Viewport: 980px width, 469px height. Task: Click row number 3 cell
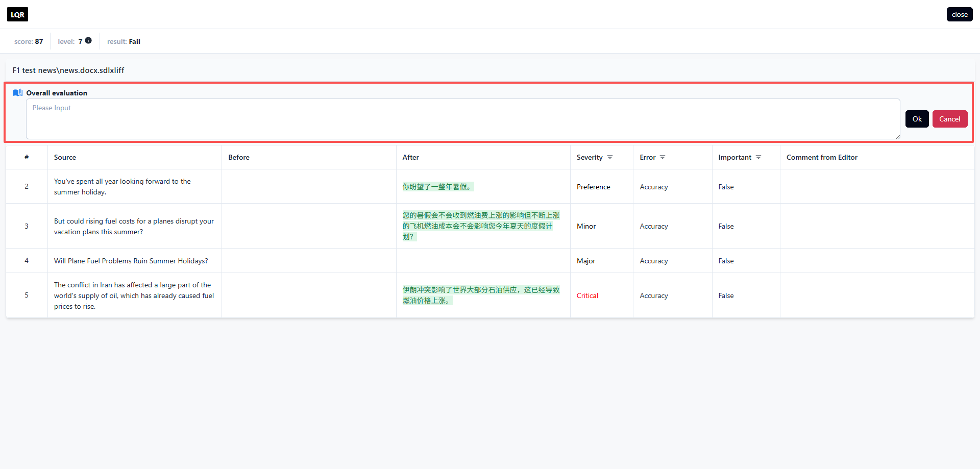(27, 226)
